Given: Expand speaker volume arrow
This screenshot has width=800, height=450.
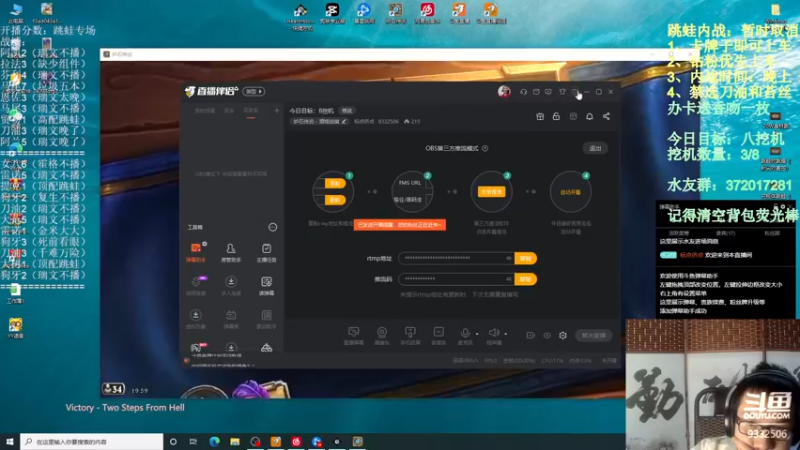Looking at the screenshot, I should tap(506, 334).
